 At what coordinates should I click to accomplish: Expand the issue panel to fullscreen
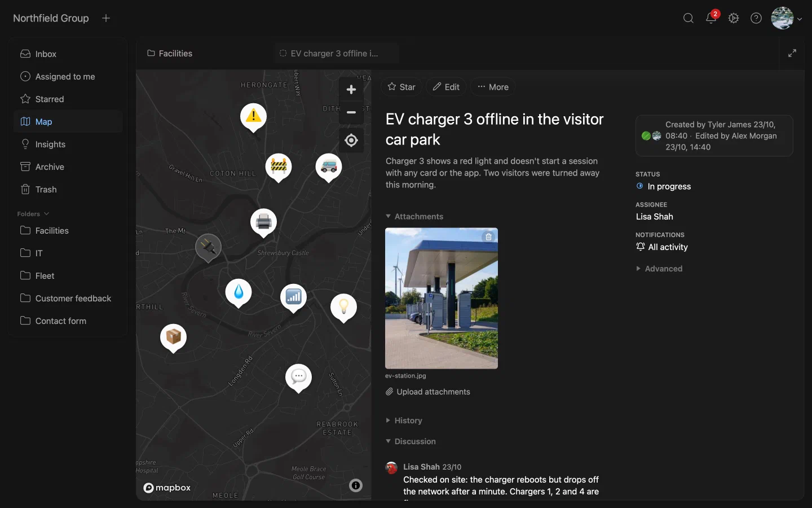pos(792,53)
